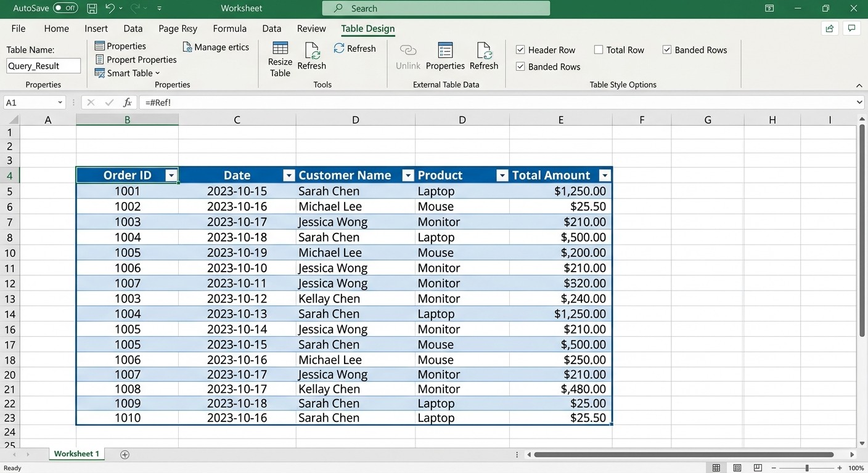Switch to the Home tab
This screenshot has width=868, height=473.
click(x=56, y=28)
